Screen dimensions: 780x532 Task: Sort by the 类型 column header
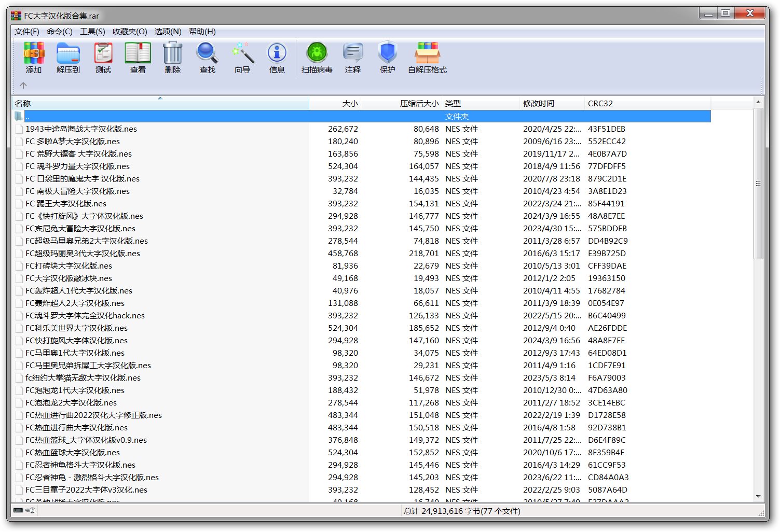point(481,103)
